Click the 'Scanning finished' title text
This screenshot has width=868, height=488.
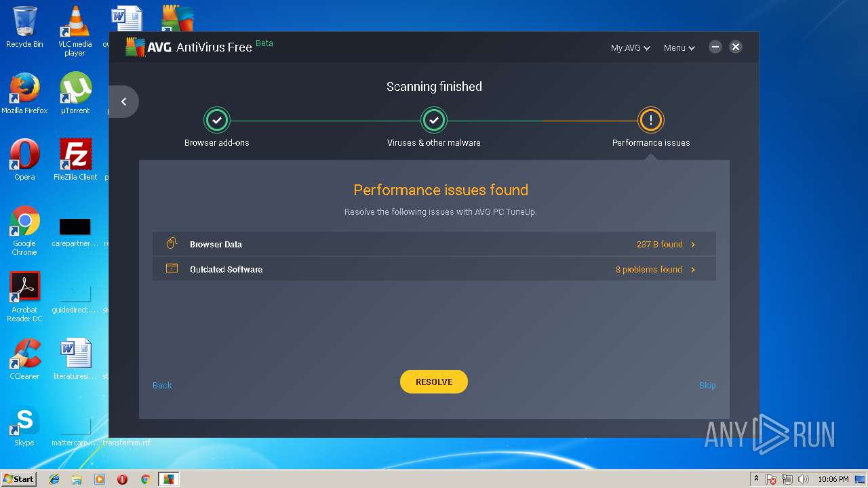pos(434,86)
